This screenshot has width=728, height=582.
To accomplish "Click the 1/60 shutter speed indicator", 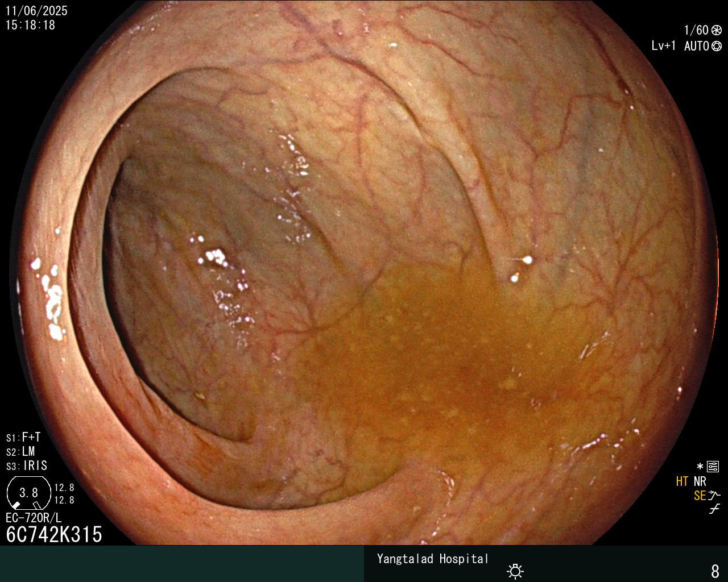I will (x=696, y=30).
